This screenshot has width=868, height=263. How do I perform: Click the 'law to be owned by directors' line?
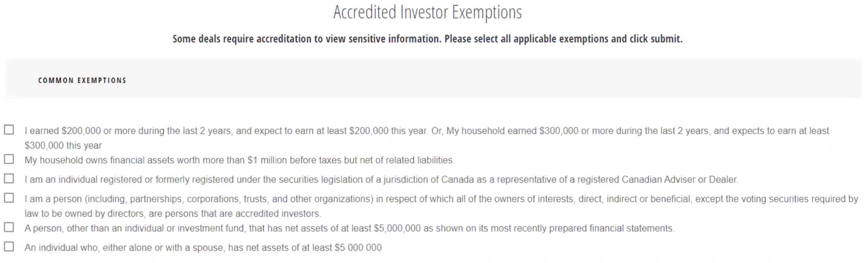point(173,214)
